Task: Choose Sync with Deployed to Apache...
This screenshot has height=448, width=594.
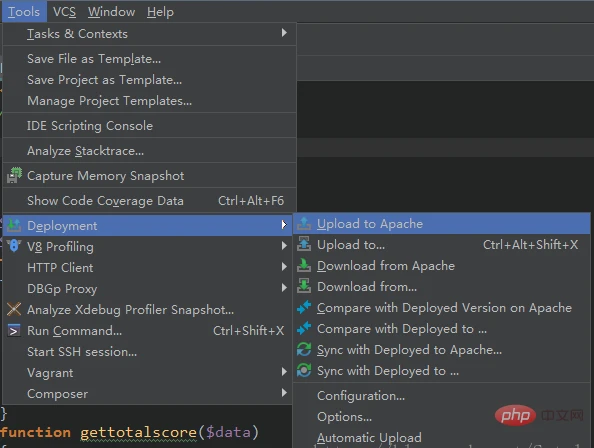Action: (x=442, y=350)
